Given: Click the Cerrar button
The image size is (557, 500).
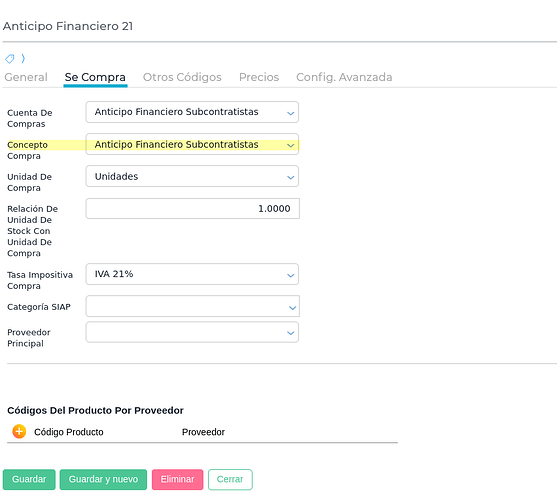Looking at the screenshot, I should point(230,479).
